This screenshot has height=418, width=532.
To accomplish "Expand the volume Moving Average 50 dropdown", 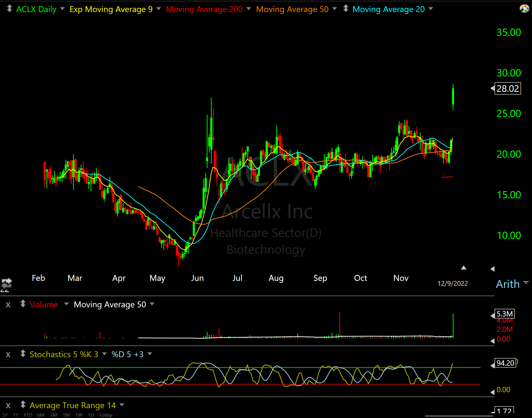I will [152, 304].
